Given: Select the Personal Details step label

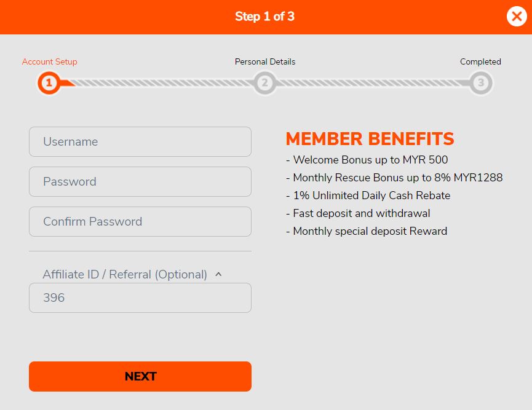Looking at the screenshot, I should point(265,61).
